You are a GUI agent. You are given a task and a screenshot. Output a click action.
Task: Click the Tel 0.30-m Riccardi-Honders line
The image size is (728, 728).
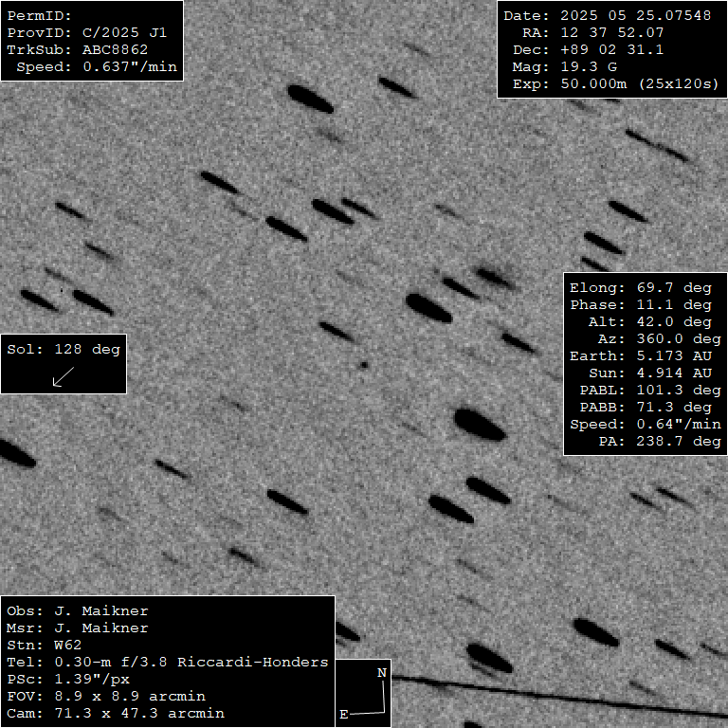click(168, 663)
